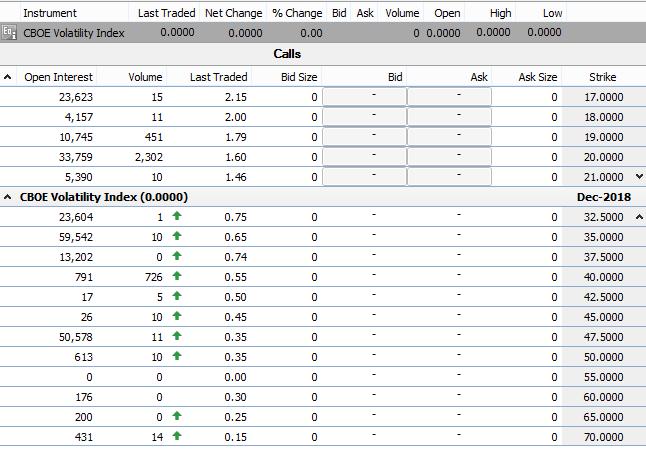646x454 pixels.
Task: Click the Bid button for strike 21.0000
Action: pyautogui.click(x=365, y=177)
